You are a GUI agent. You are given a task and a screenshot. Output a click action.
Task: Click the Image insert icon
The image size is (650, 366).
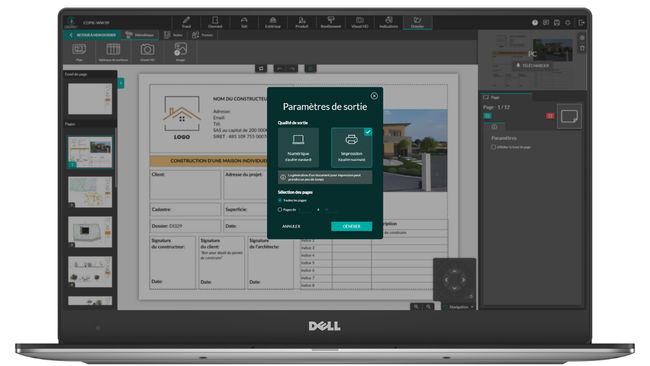pos(180,51)
